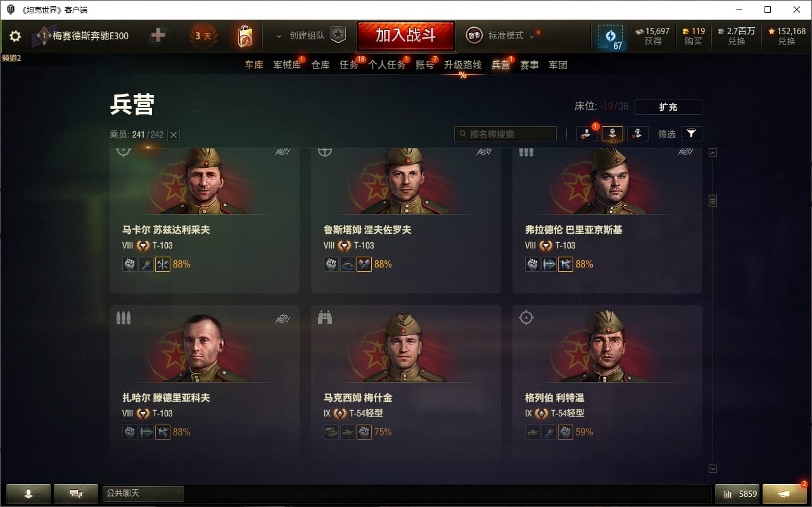Switch to the 车库 garage tab
812x507 pixels.
tap(254, 65)
